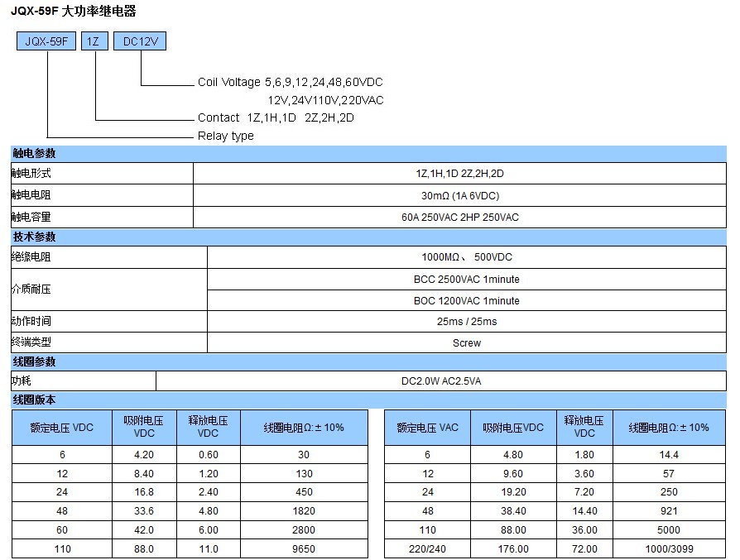The height and width of the screenshot is (560, 740).
Task: Click the '60' rated VDC cell
Action: point(62,529)
